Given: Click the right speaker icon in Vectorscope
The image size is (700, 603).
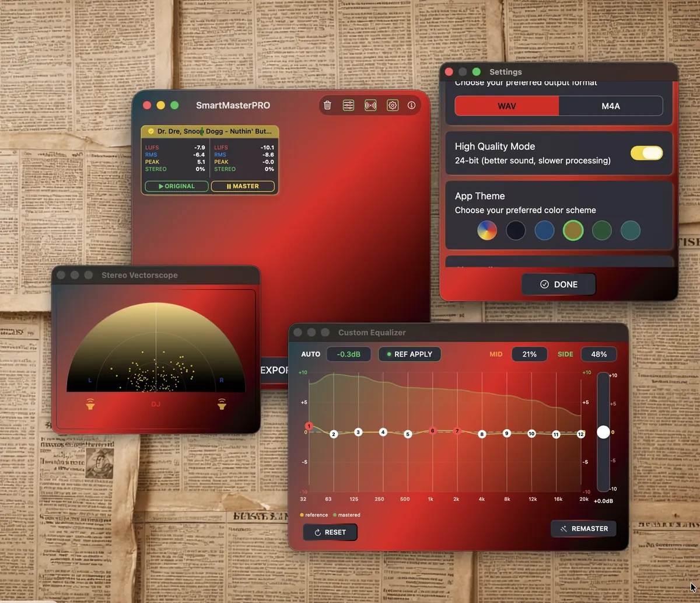Looking at the screenshot, I should pyautogui.click(x=222, y=403).
